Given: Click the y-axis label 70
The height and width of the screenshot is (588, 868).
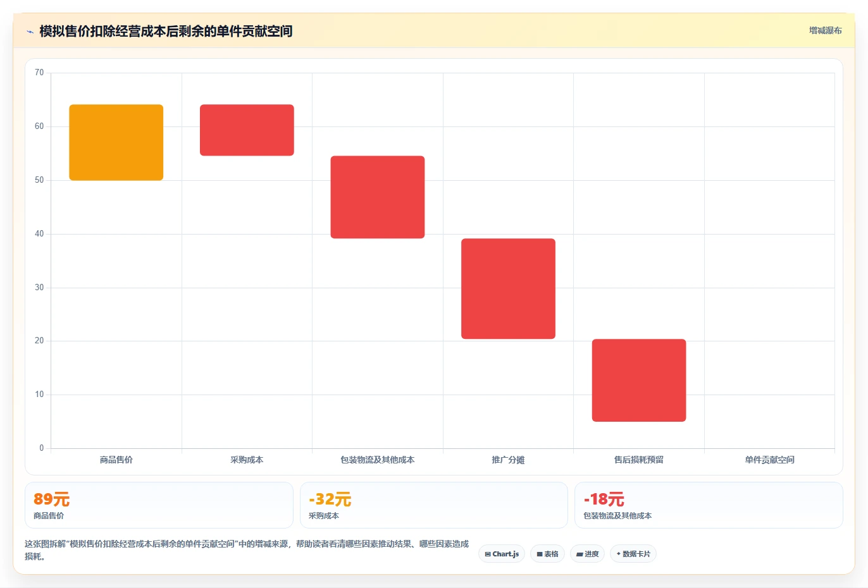Looking at the screenshot, I should (39, 73).
